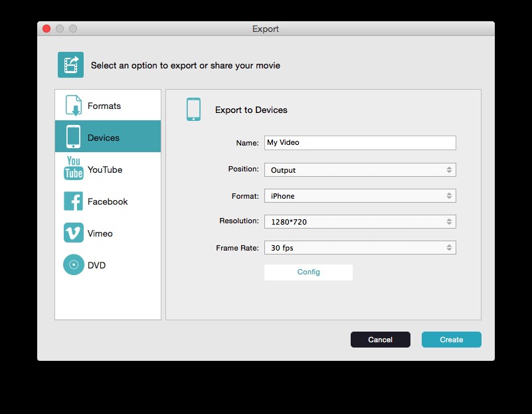The height and width of the screenshot is (414, 532).
Task: Select the YouTube logo icon
Action: tap(73, 169)
